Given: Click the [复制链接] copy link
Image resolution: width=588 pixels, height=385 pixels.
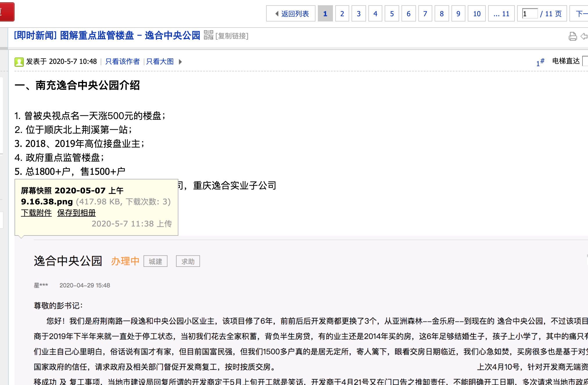Looking at the screenshot, I should tap(232, 36).
